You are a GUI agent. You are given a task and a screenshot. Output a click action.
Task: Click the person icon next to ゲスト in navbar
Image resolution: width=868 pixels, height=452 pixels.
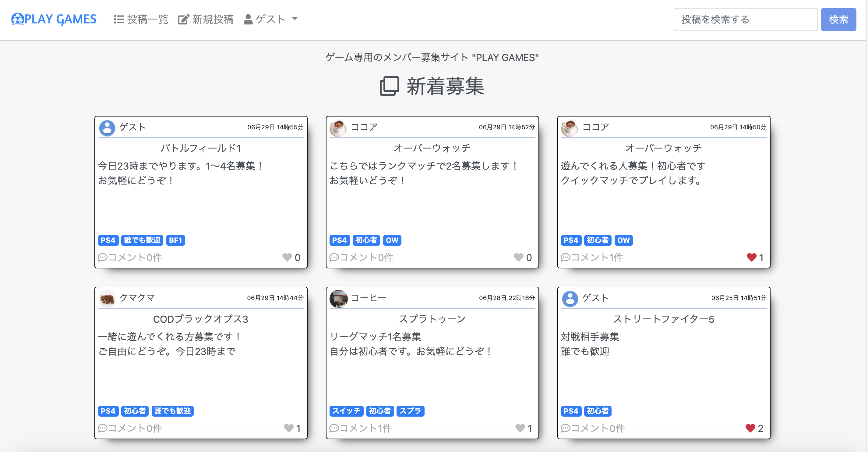tap(248, 19)
